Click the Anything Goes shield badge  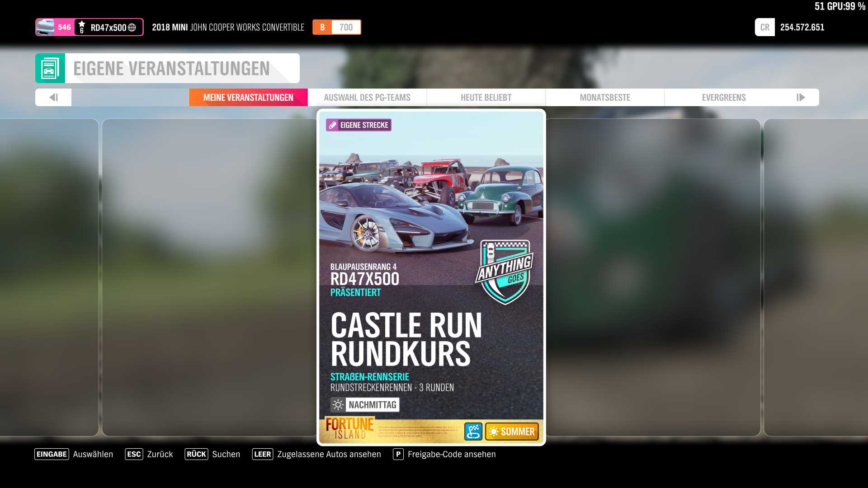(x=505, y=272)
